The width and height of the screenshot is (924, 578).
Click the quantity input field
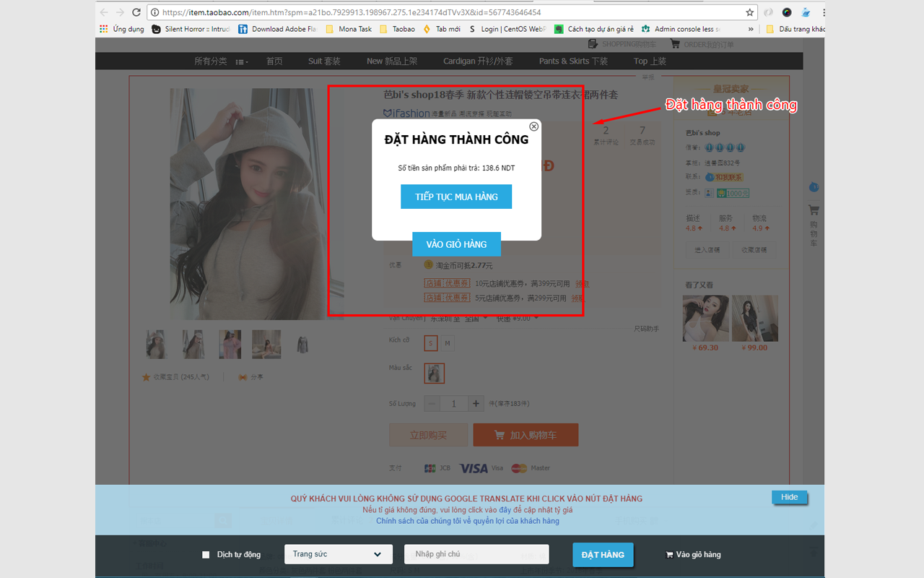coord(453,403)
